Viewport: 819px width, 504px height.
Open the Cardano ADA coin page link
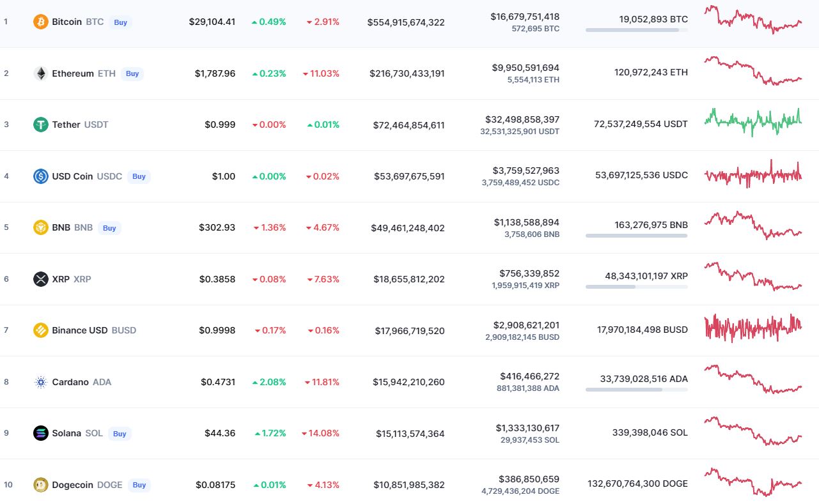coord(70,382)
